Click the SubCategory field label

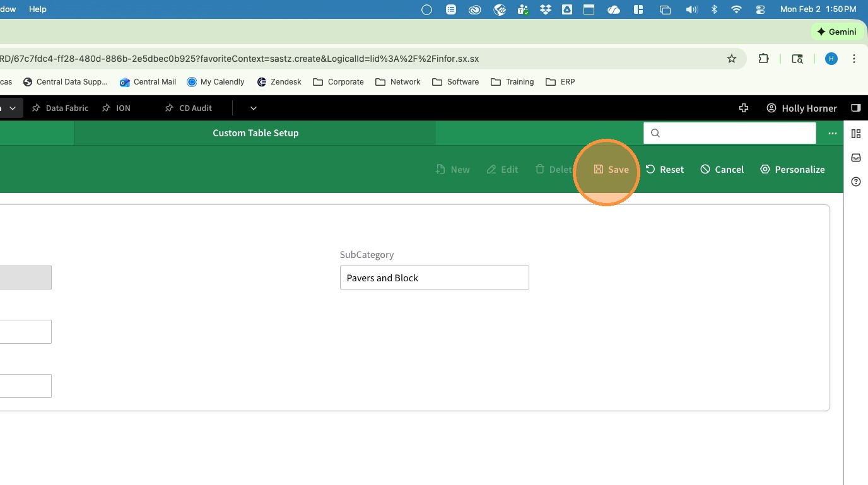pos(367,254)
